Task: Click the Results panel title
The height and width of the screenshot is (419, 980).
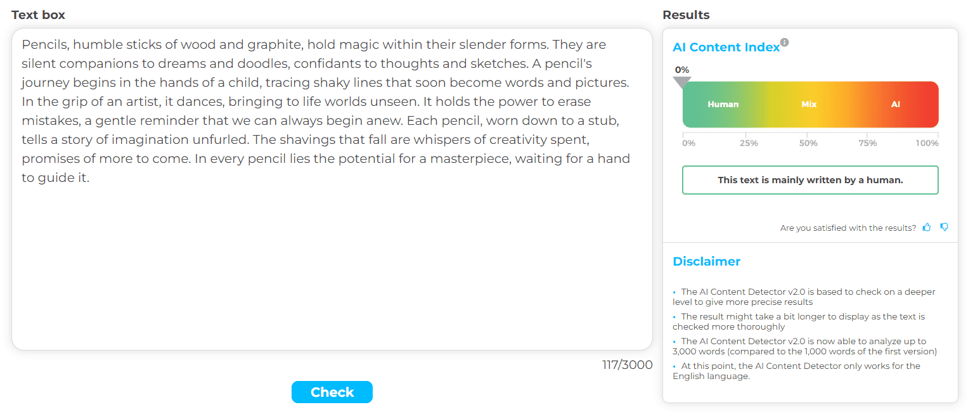Action: tap(686, 15)
